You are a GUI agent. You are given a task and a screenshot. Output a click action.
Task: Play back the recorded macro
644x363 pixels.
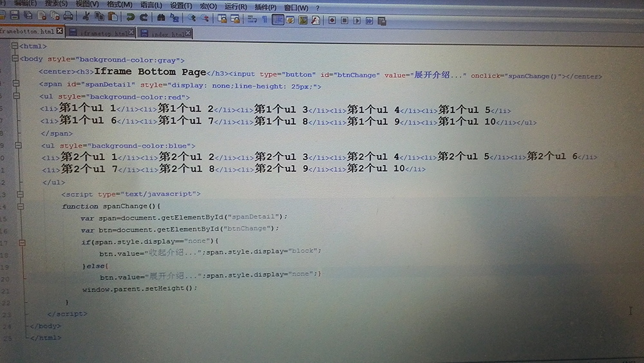(357, 21)
